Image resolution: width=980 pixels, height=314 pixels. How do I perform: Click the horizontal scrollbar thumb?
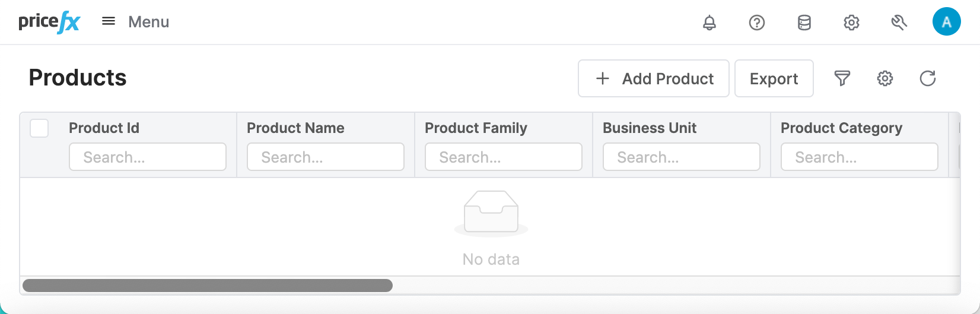[208, 286]
